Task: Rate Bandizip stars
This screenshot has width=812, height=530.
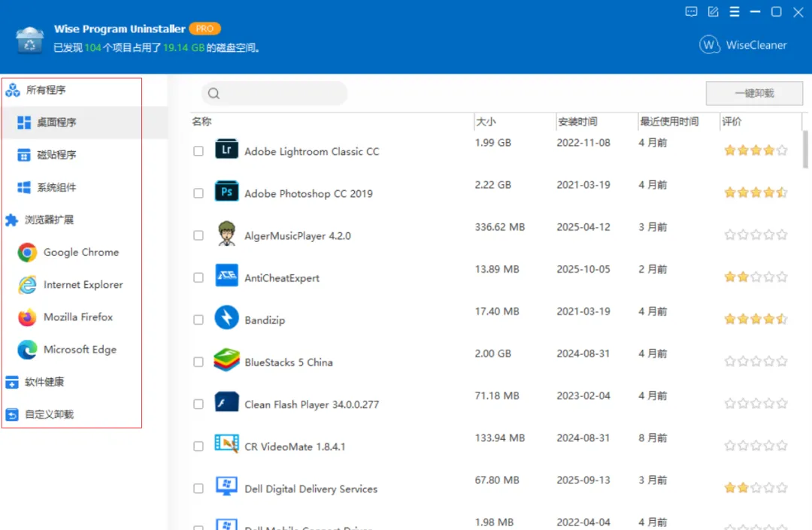Action: coord(756,320)
